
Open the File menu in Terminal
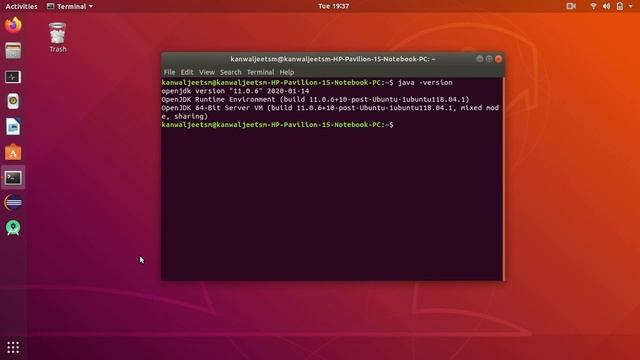(169, 72)
